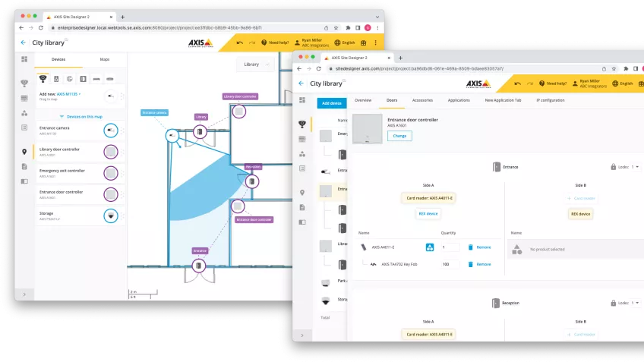Redo in the map window yellow toolbar
Viewport: 644px width, 362px height.
pos(252,42)
